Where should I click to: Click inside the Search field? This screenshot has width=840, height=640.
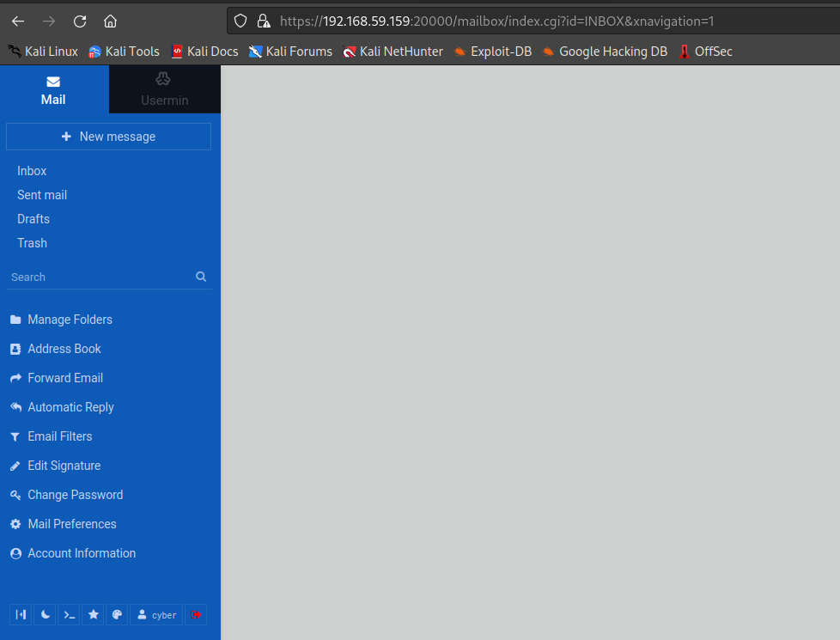pyautogui.click(x=94, y=276)
